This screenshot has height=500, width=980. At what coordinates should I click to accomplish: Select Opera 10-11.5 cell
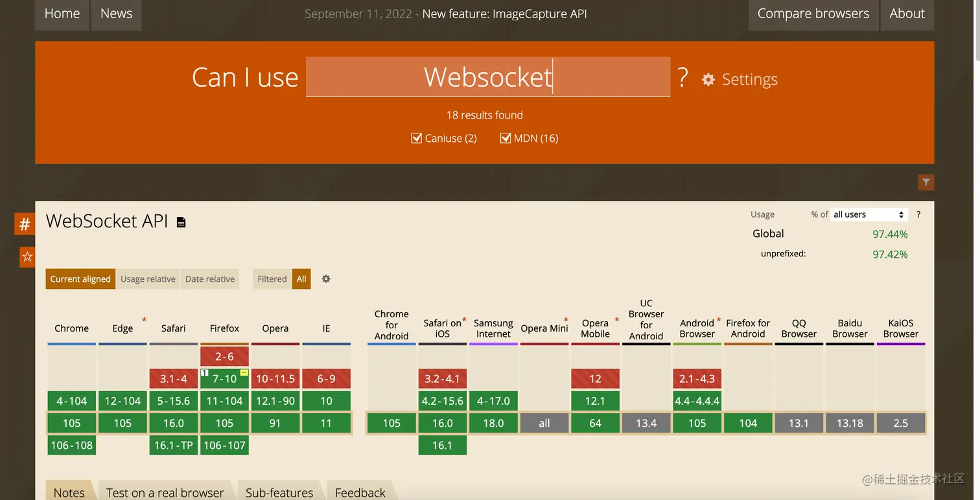275,379
